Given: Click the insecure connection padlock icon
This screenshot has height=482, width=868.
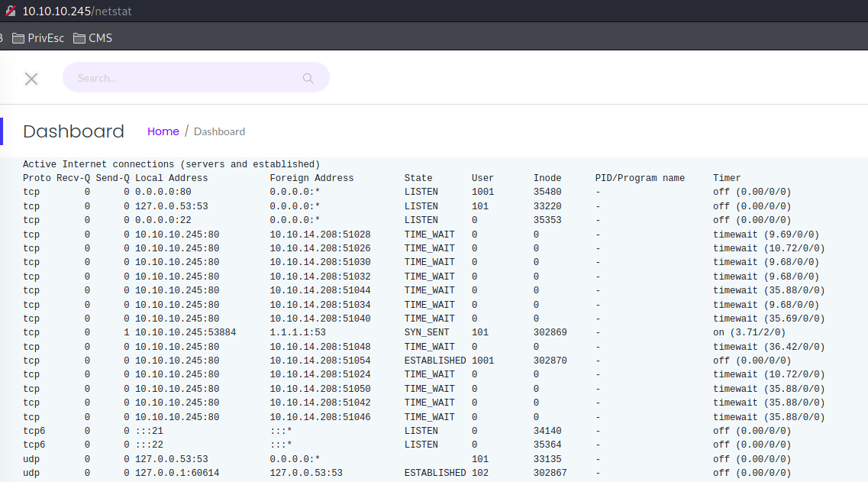Looking at the screenshot, I should click(x=9, y=11).
